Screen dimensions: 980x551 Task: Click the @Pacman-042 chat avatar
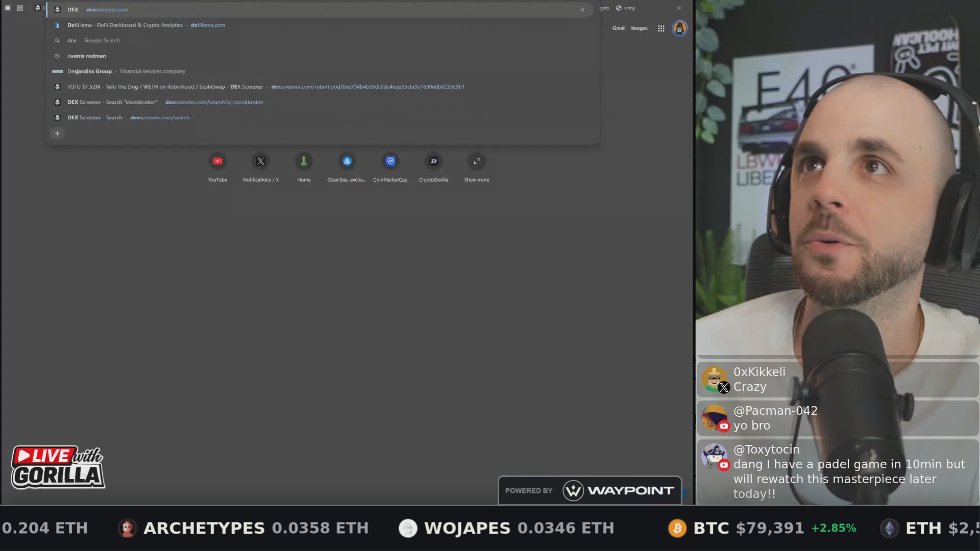tap(715, 418)
